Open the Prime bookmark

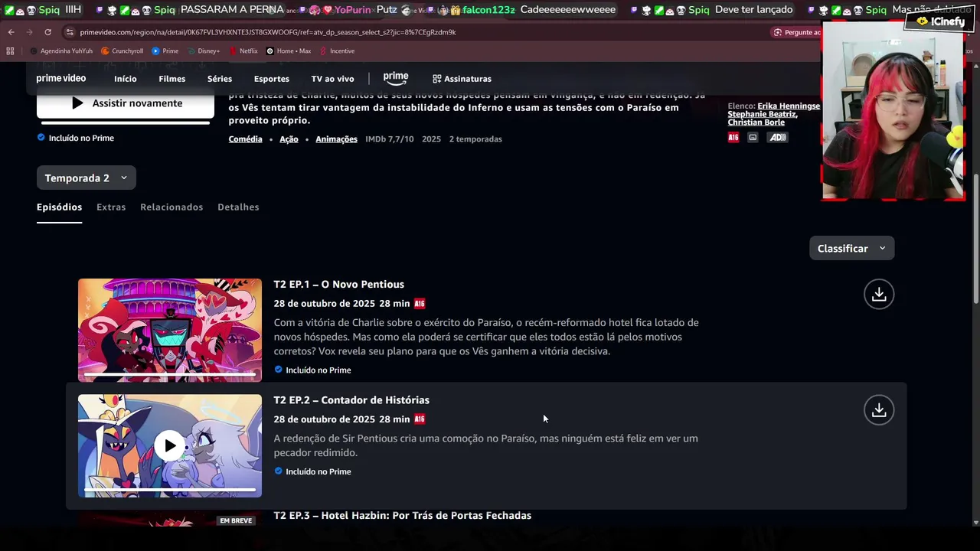(165, 51)
